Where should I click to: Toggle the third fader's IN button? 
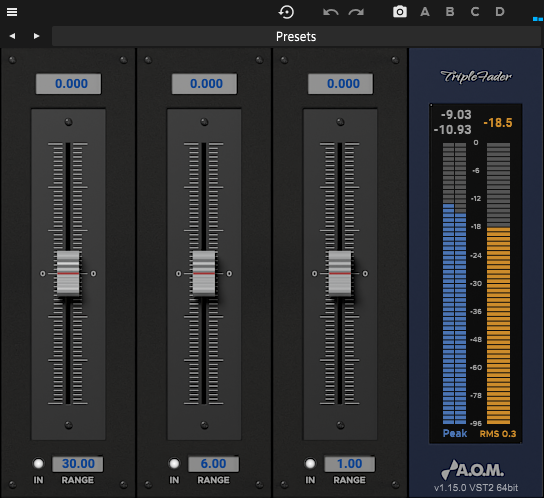310,463
